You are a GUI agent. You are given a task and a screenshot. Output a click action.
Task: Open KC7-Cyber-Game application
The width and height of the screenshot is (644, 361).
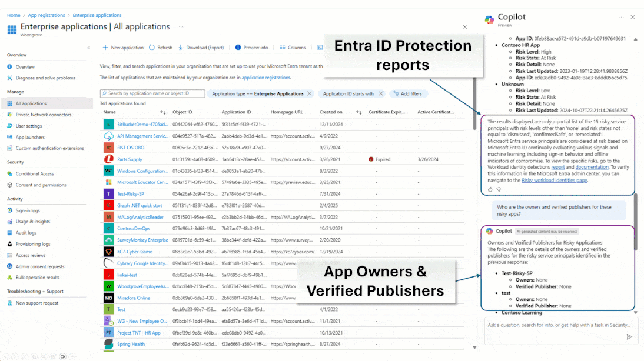pos(135,252)
